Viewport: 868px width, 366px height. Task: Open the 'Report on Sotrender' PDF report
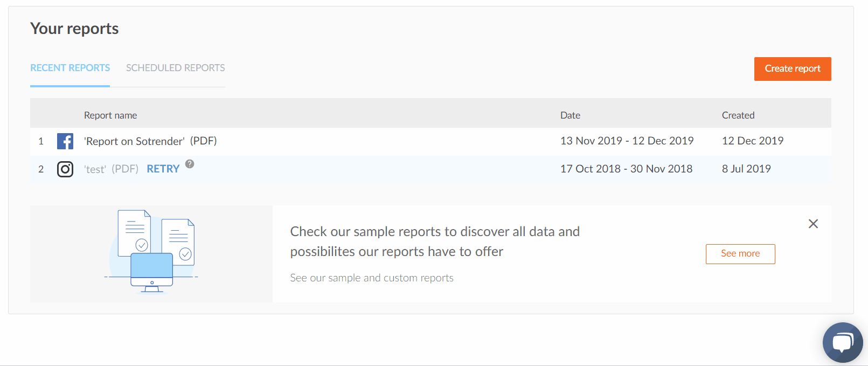(x=150, y=141)
